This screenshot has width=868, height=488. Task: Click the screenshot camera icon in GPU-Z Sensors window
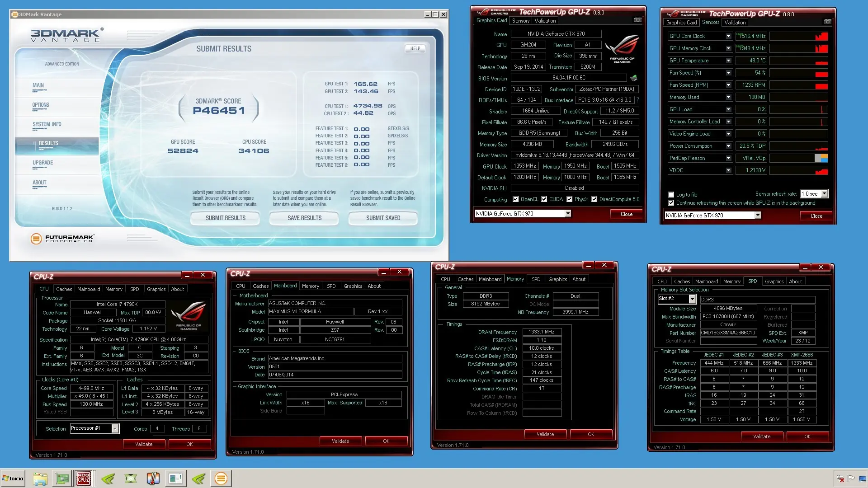pyautogui.click(x=827, y=22)
